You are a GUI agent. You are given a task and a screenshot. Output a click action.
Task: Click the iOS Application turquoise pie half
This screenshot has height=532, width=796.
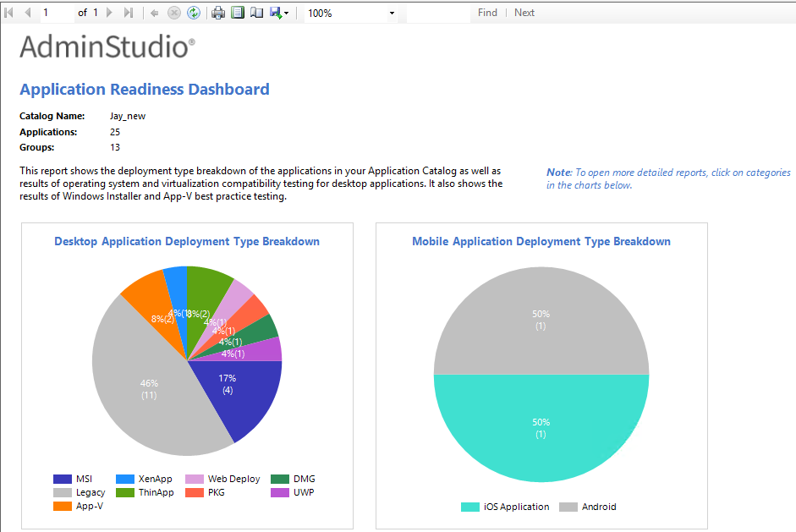pyautogui.click(x=541, y=428)
